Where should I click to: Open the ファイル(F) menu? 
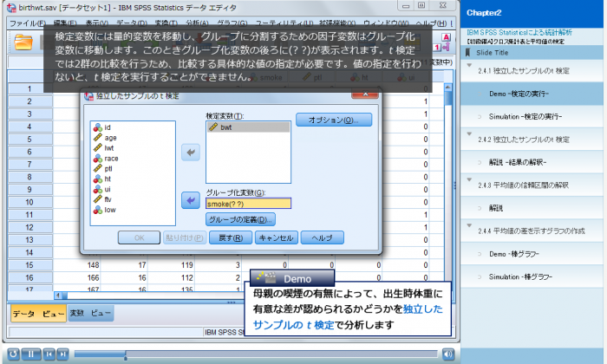point(27,23)
